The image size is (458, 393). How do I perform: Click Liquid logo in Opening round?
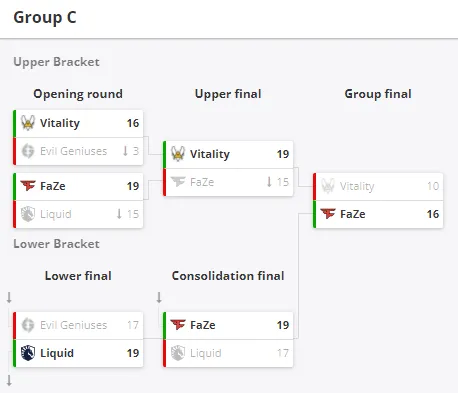point(28,214)
